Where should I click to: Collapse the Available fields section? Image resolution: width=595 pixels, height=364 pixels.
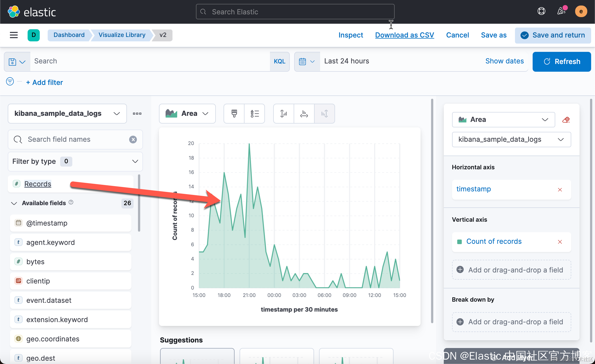[x=14, y=203]
